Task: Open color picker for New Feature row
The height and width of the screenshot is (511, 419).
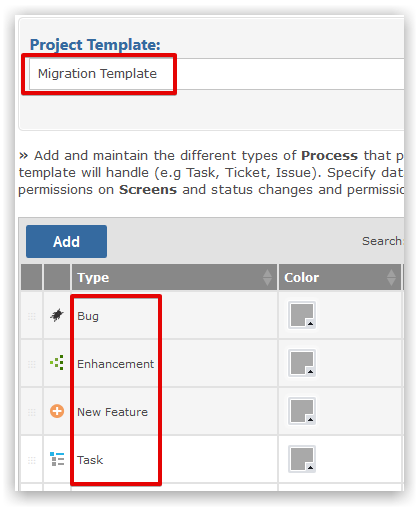Action: tap(302, 411)
